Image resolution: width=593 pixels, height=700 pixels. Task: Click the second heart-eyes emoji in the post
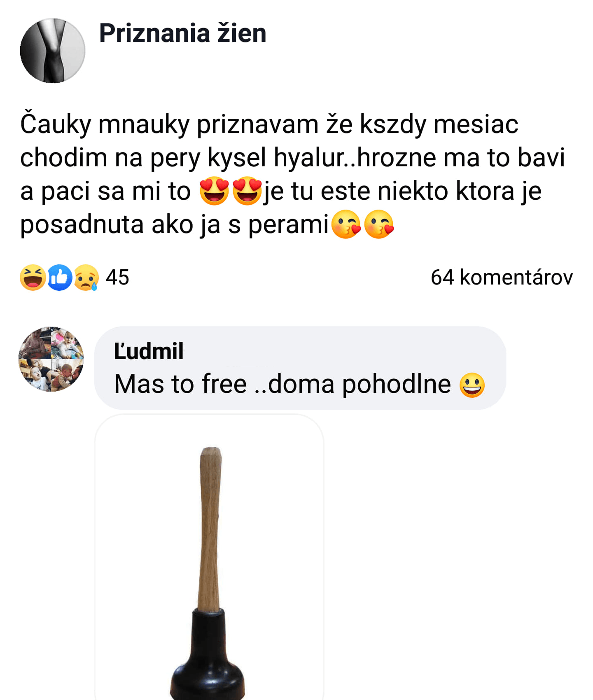pyautogui.click(x=247, y=191)
